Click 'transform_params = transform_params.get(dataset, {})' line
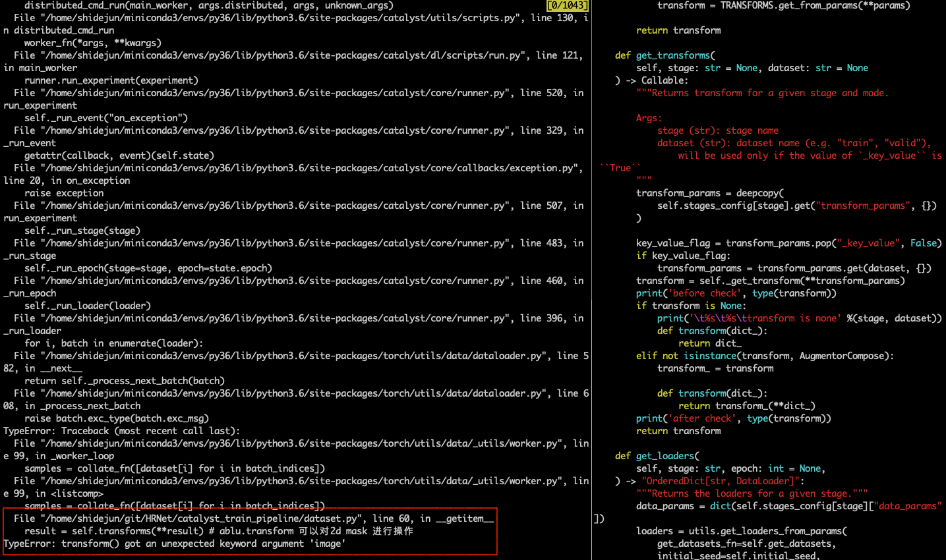 [794, 268]
